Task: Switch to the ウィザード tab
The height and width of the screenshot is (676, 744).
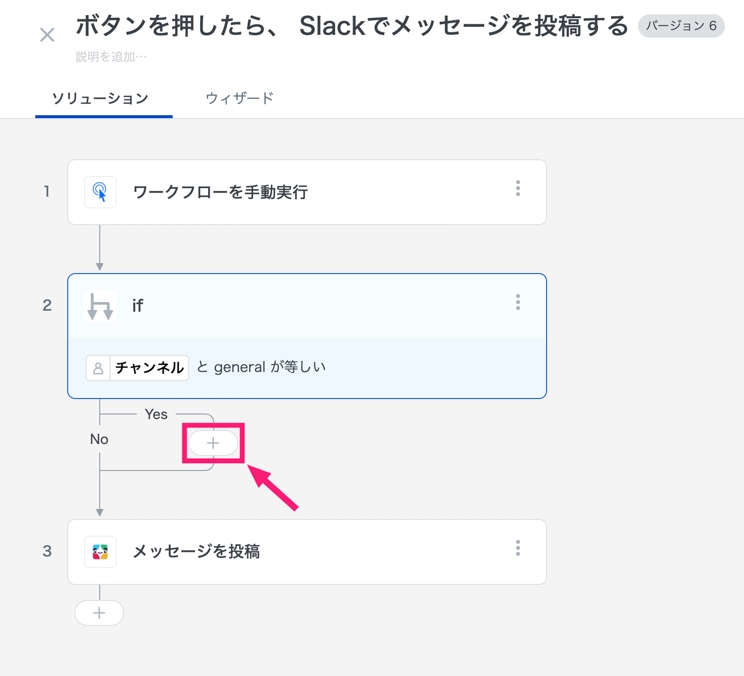Action: 239,98
